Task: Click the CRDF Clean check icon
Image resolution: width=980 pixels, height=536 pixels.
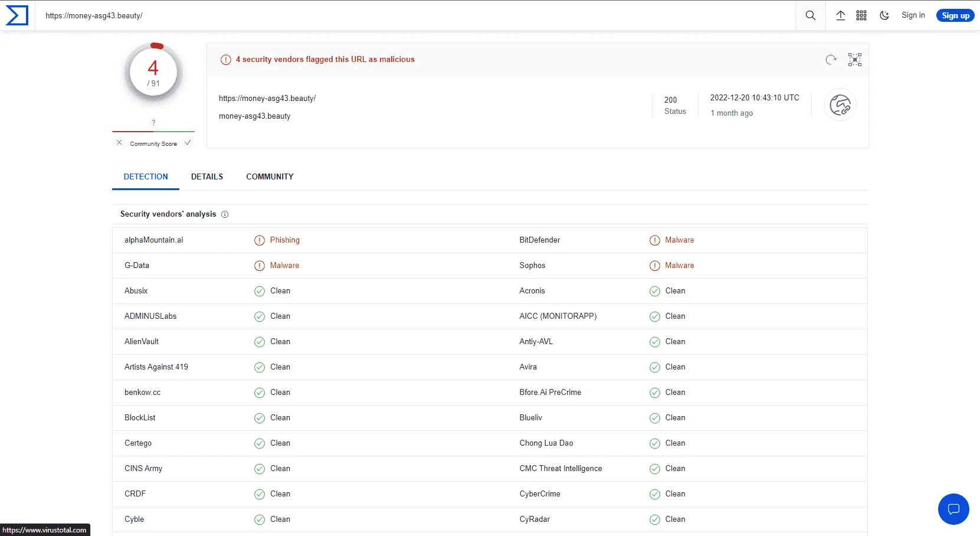Action: pyautogui.click(x=260, y=494)
